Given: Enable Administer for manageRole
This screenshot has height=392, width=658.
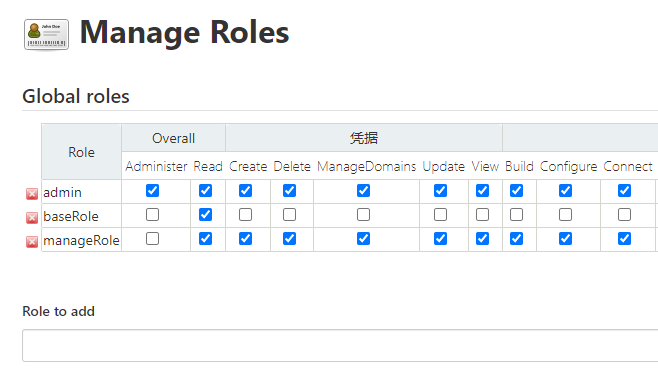Looking at the screenshot, I should [x=152, y=238].
